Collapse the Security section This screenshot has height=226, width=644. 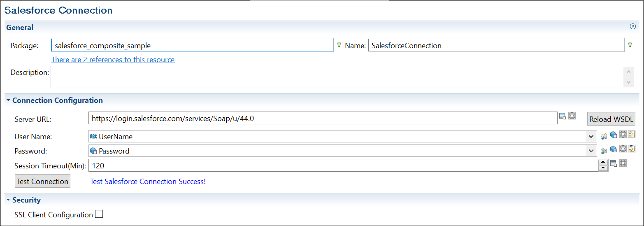coord(8,200)
